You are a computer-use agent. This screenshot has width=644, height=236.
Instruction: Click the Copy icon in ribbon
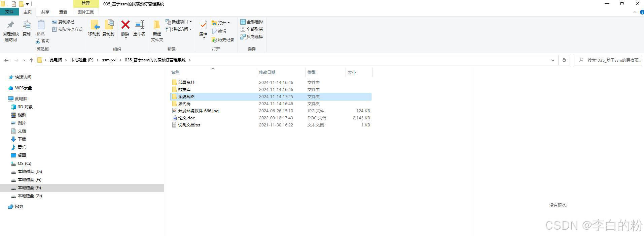coord(27,28)
